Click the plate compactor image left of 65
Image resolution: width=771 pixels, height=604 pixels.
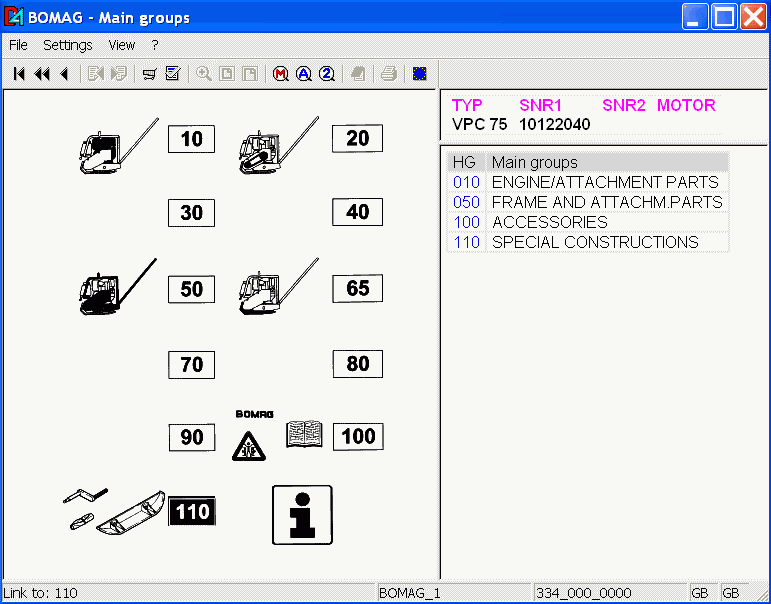click(278, 286)
